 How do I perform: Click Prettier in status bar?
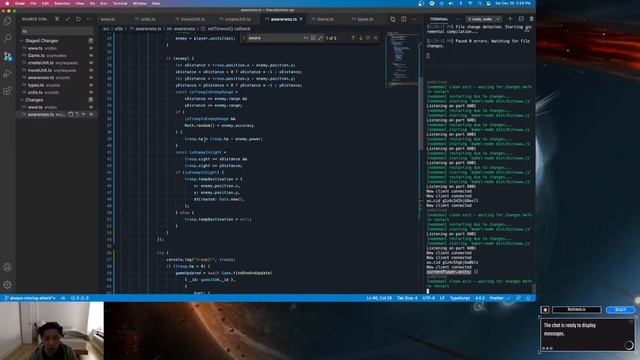point(499,298)
